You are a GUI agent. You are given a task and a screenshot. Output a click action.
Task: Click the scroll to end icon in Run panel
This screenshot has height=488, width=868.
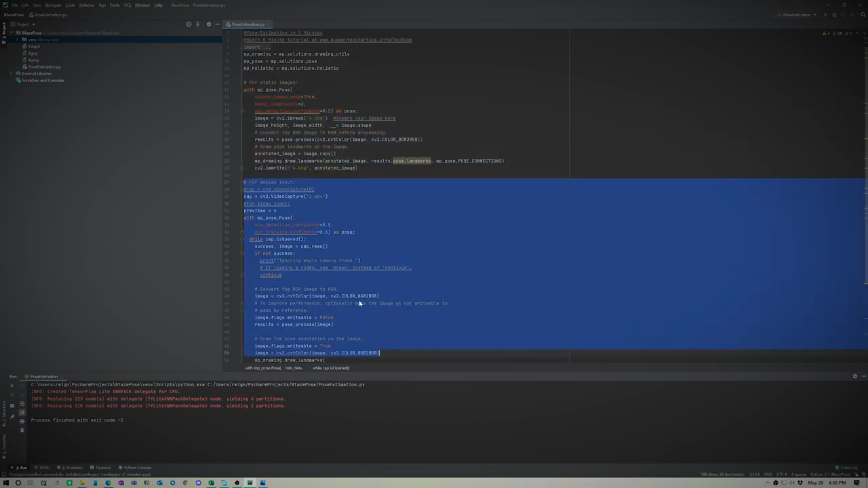click(22, 413)
